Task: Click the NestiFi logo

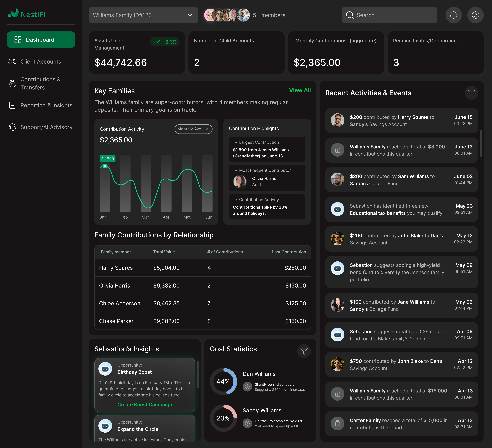Action: 26,14
